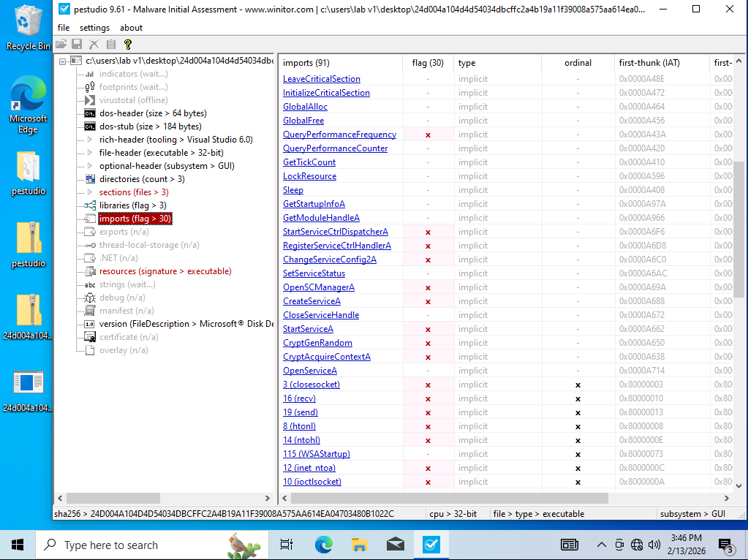Screen dimensions: 748x560
Task: Click the 0x0000A688 first-thunk cell
Action: click(642, 301)
